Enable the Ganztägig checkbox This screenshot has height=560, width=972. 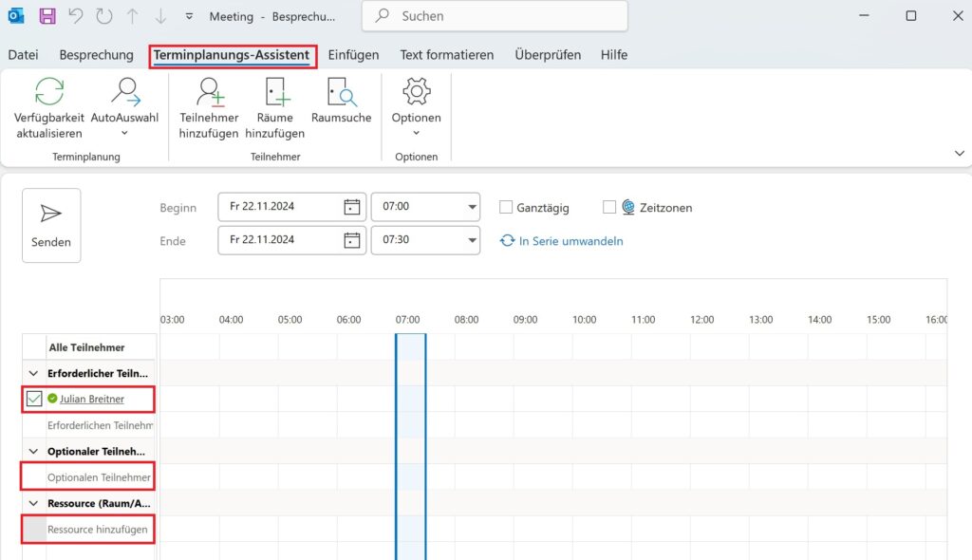pyautogui.click(x=506, y=207)
